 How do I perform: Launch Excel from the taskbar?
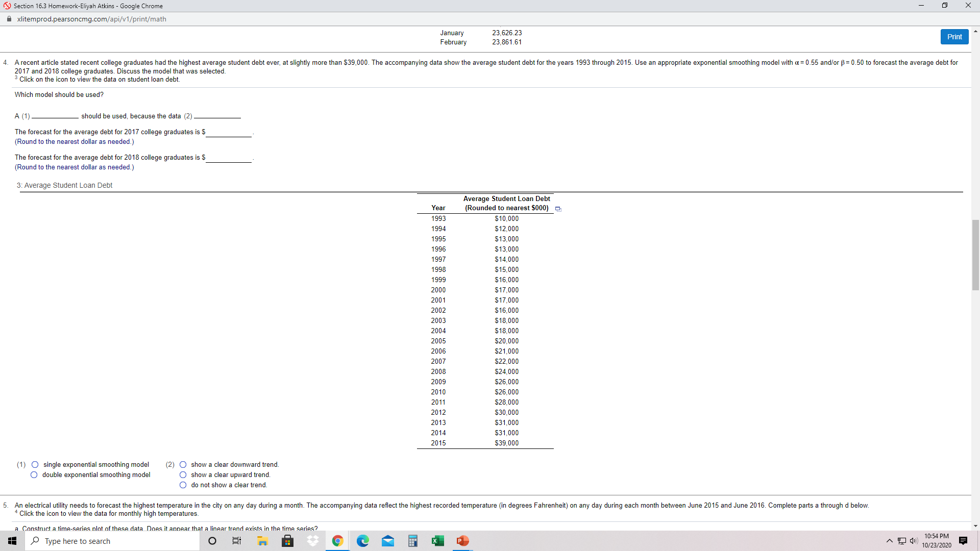[x=438, y=541]
